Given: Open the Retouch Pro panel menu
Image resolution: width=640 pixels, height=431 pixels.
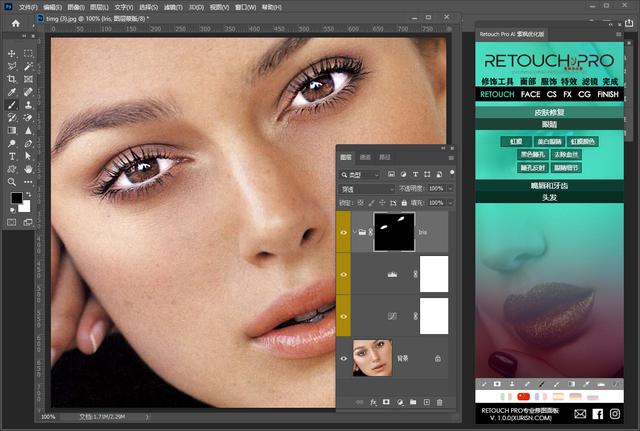Looking at the screenshot, I should [619, 34].
